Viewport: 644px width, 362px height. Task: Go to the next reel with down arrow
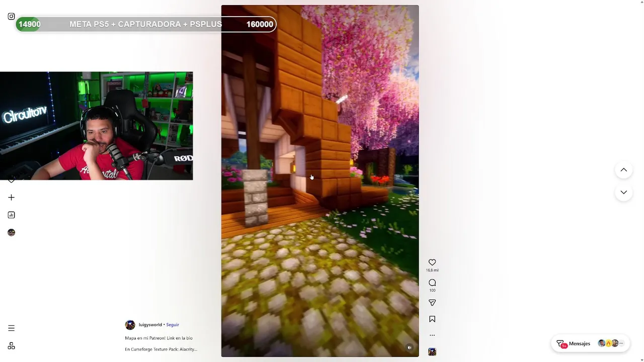[x=623, y=193]
